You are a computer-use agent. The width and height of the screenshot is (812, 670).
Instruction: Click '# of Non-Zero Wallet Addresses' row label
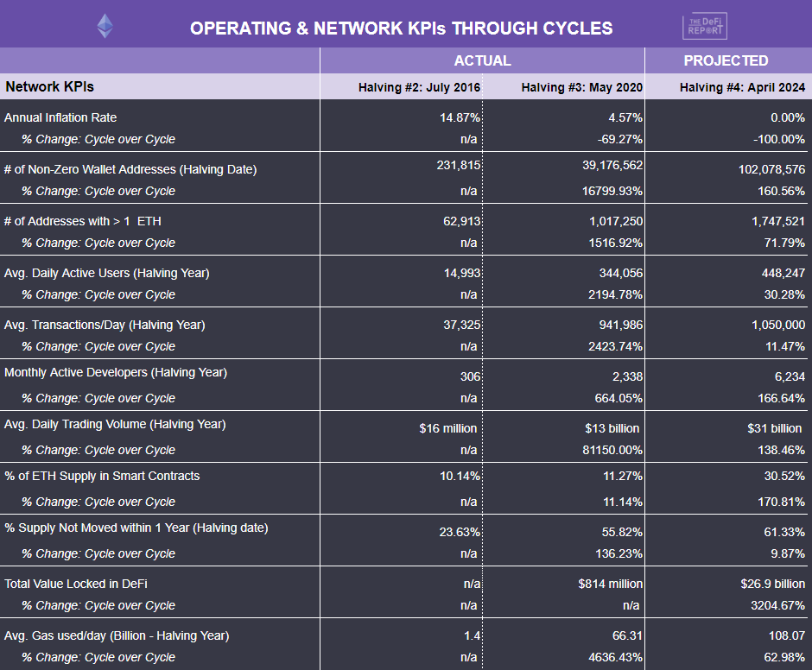130,169
